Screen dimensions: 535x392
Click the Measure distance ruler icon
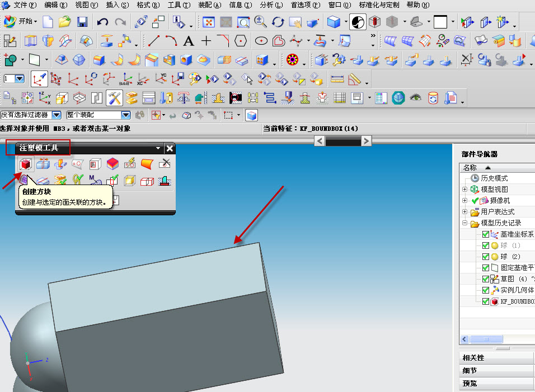(337, 79)
